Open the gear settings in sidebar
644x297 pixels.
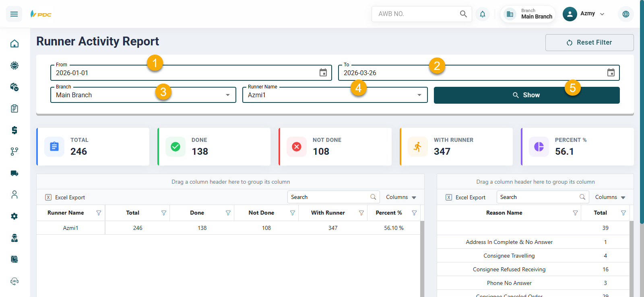click(x=14, y=216)
